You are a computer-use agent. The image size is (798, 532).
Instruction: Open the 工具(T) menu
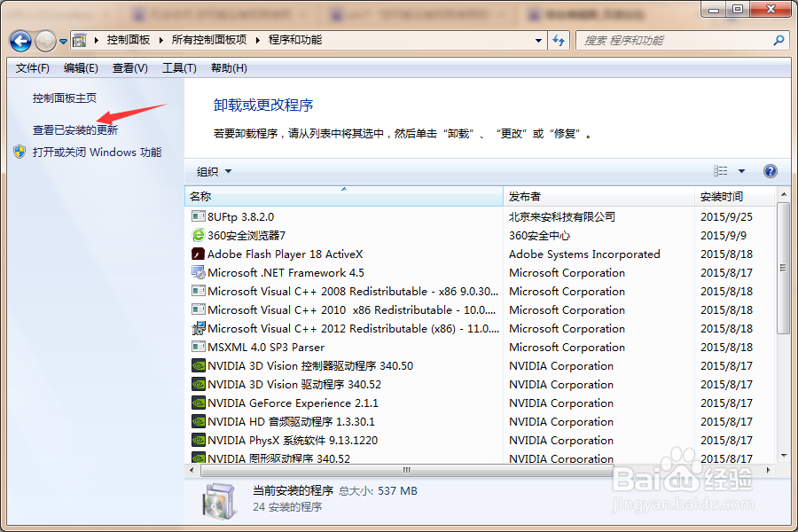[x=179, y=68]
